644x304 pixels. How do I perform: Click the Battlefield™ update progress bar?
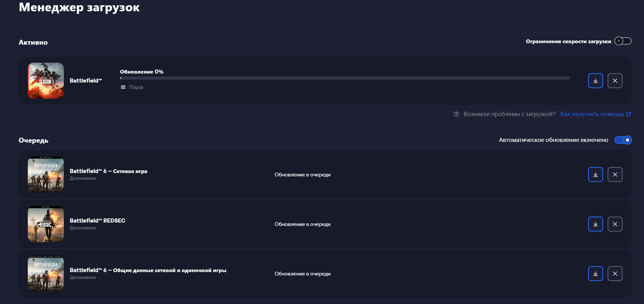pyautogui.click(x=345, y=78)
